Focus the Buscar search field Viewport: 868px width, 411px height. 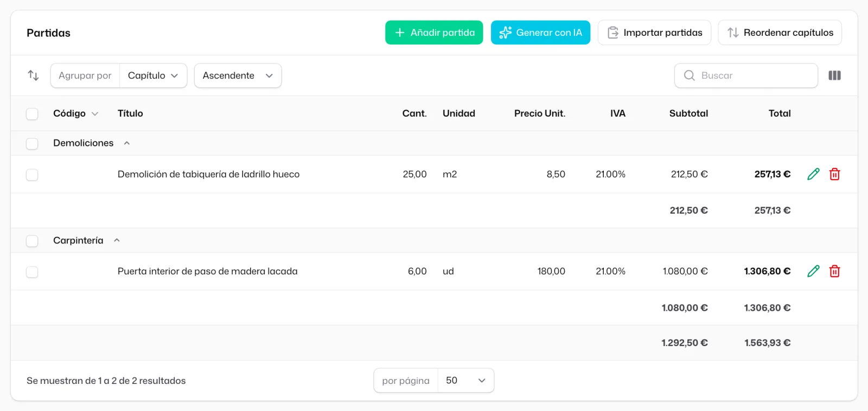click(x=746, y=75)
